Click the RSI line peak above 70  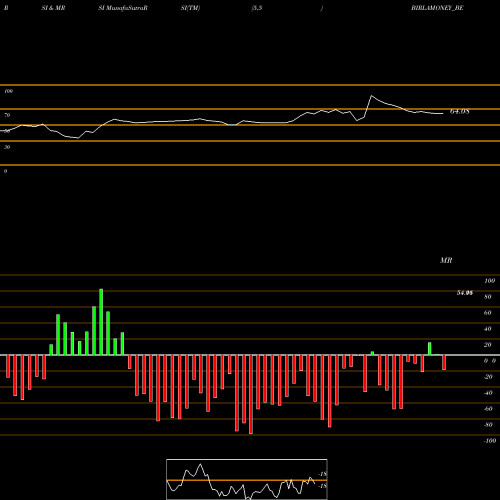pos(372,96)
